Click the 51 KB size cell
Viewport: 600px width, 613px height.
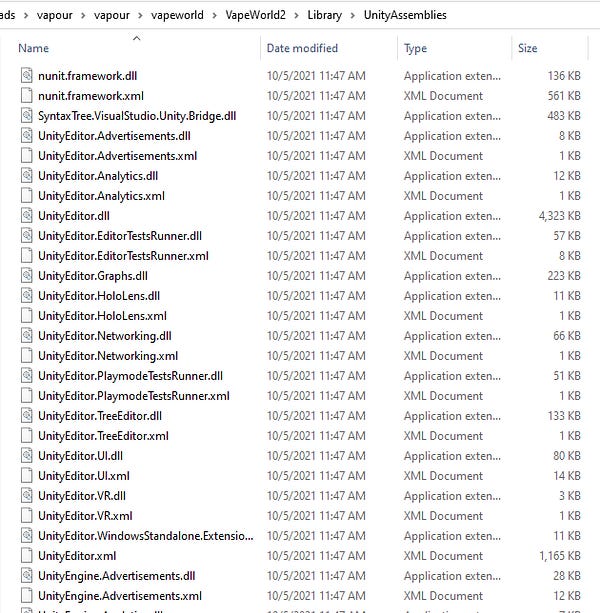tap(567, 375)
